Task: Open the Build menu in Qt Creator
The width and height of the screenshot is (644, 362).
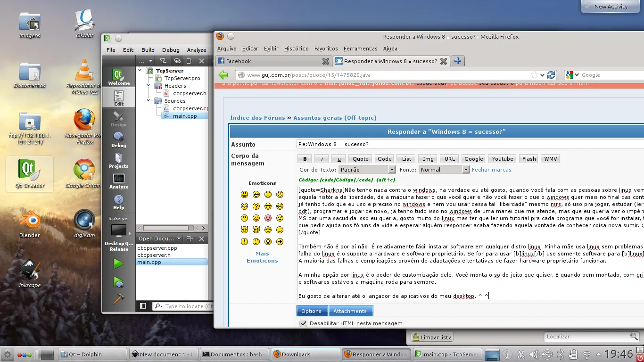Action: (x=148, y=50)
